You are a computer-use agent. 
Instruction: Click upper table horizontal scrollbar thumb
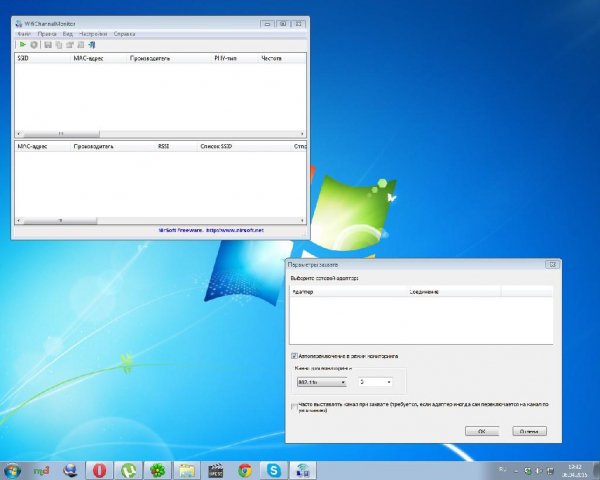click(61, 134)
